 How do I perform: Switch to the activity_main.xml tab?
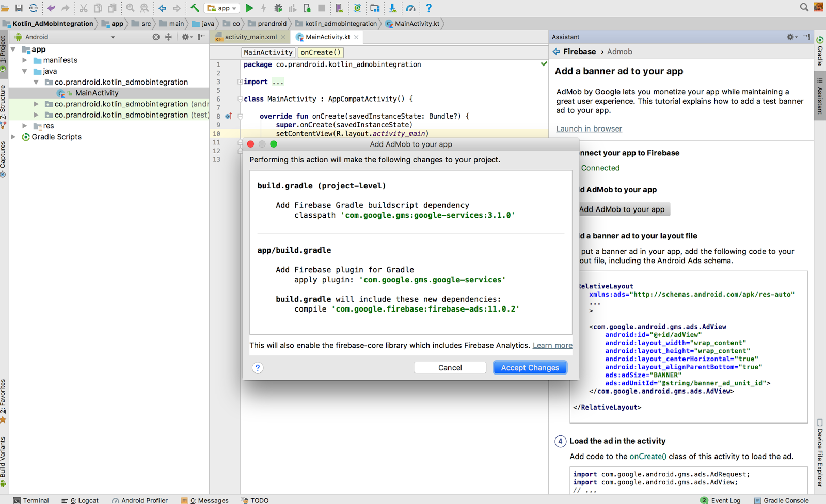(x=250, y=37)
